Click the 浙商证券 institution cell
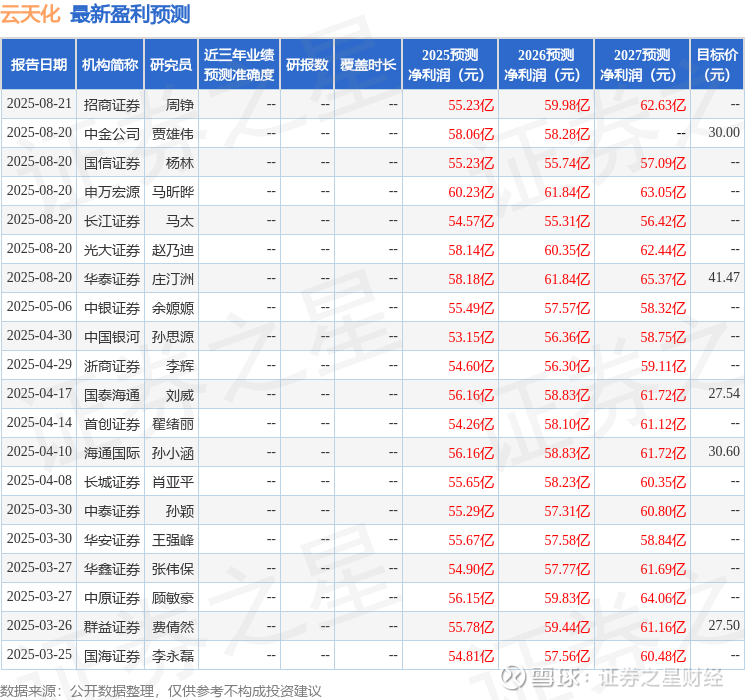Viewport: 745px width, 700px height. click(x=112, y=365)
